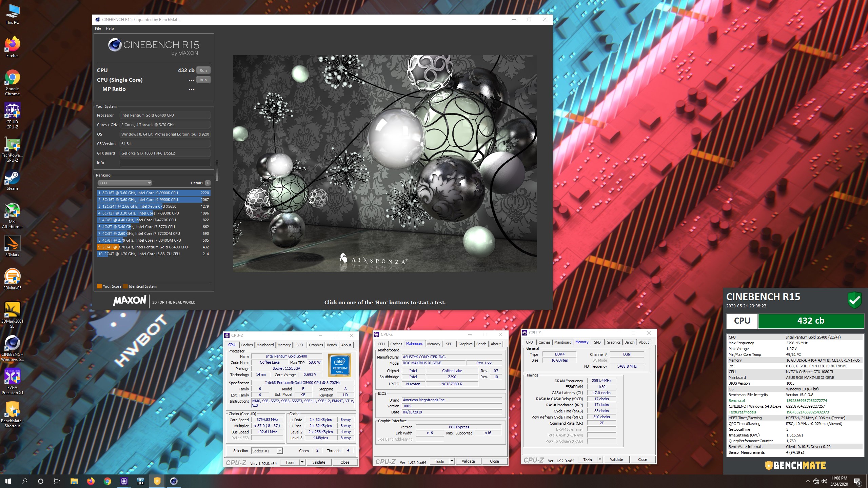Open EVGA Precision X1 desktop shortcut
Image resolution: width=868 pixels, height=488 pixels.
pos(12,382)
